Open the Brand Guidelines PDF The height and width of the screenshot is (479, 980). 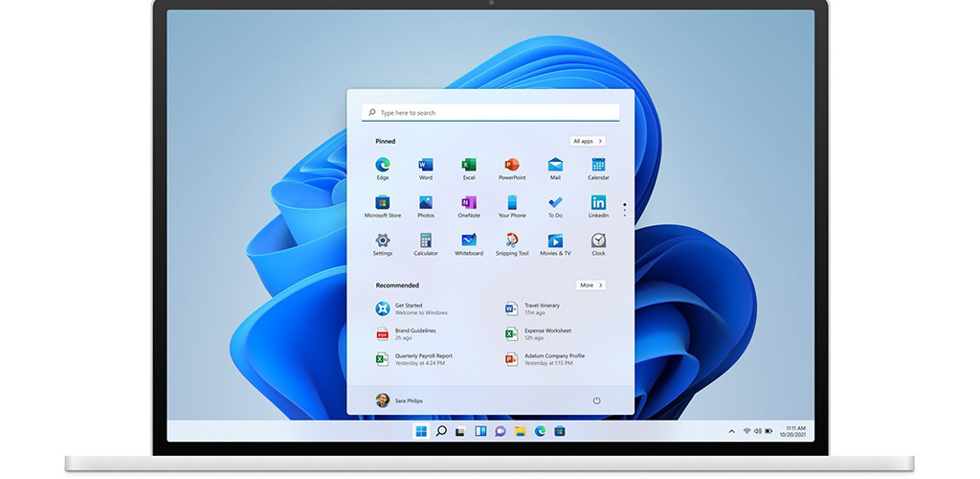[406, 334]
